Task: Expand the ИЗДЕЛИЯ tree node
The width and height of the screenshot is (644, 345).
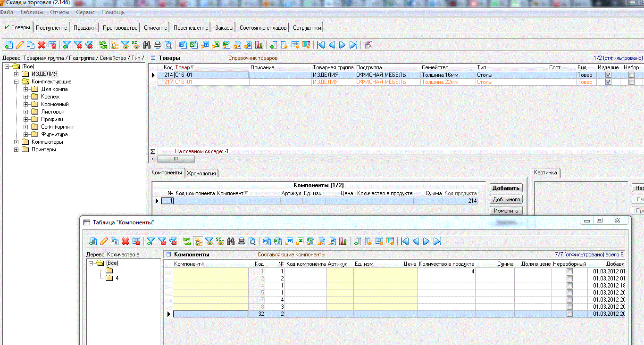Action: (17, 74)
